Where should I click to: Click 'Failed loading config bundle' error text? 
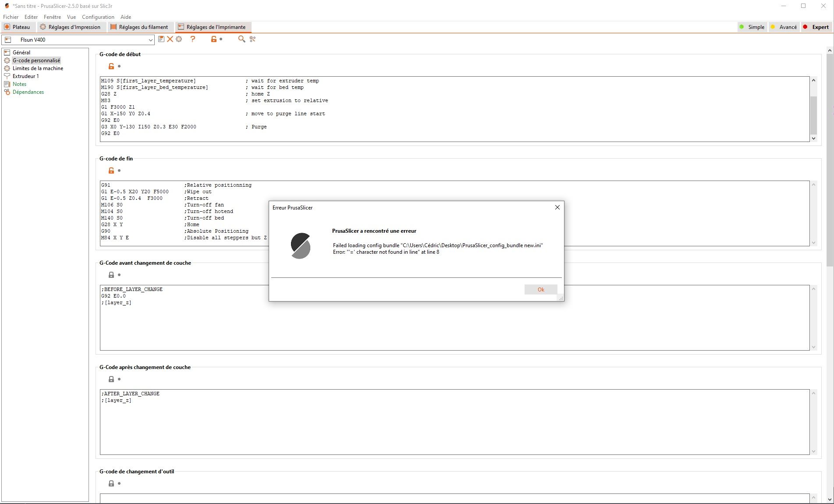[x=438, y=245]
